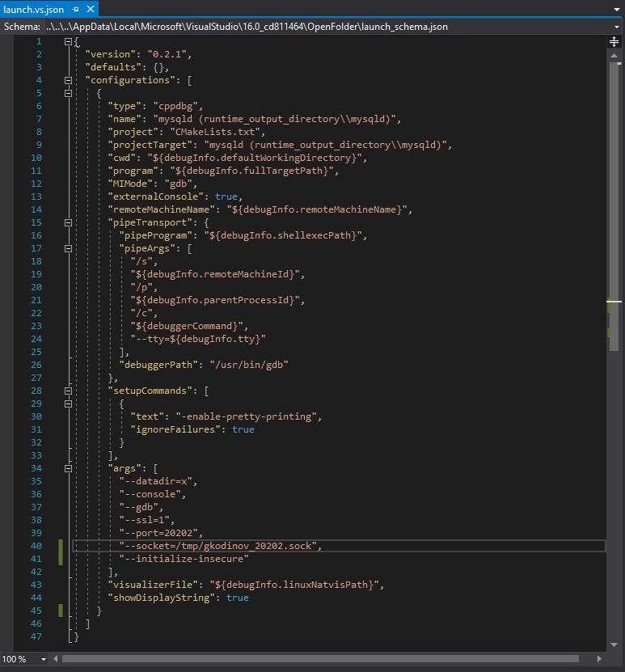625x672 pixels.
Task: Click ${debugInfo.remoteMachineId} value
Action: pyautogui.click(x=215, y=274)
